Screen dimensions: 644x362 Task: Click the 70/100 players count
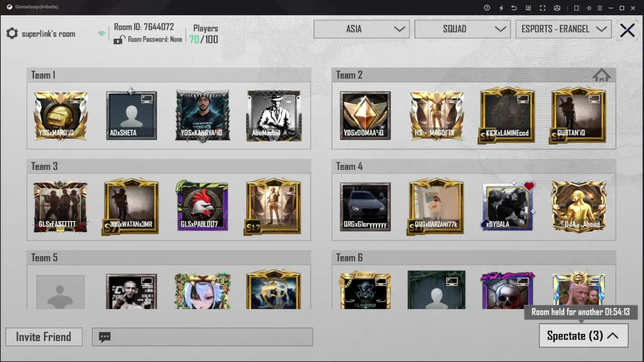[204, 39]
